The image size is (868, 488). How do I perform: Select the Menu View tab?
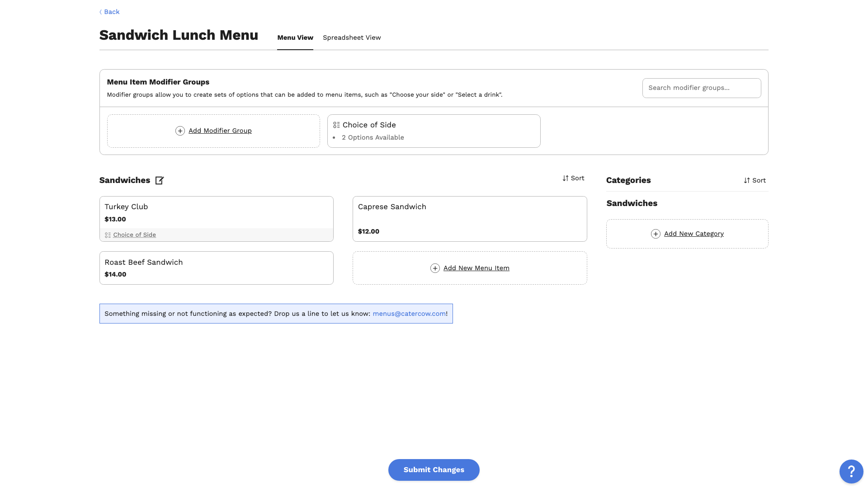pos(295,38)
